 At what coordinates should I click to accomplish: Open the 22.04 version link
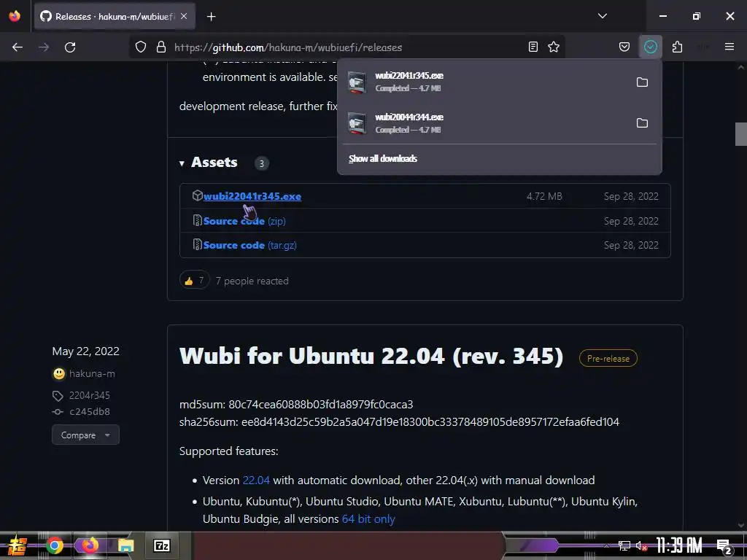click(x=256, y=481)
